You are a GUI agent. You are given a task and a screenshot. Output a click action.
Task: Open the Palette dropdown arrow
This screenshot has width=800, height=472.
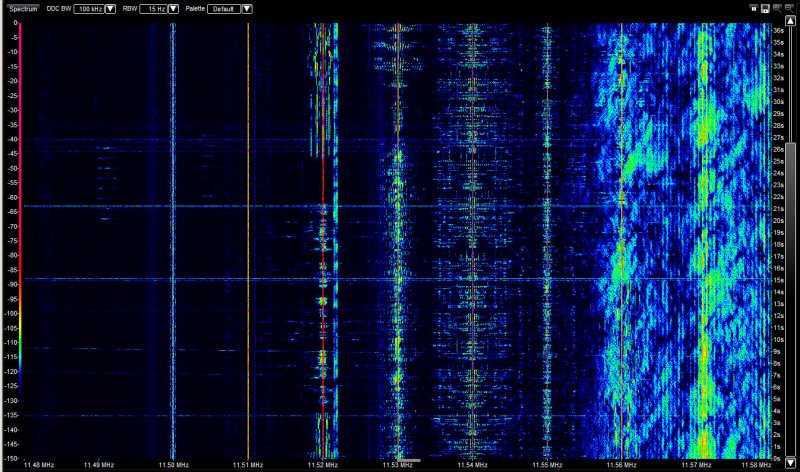pos(247,9)
